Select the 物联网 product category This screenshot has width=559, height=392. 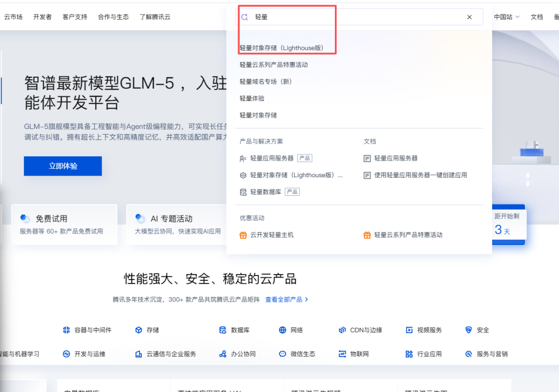[354, 354]
